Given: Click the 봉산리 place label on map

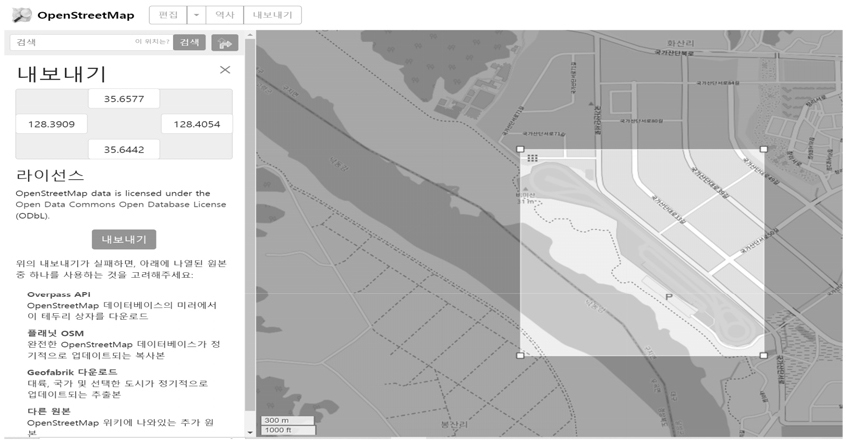Looking at the screenshot, I should pyautogui.click(x=454, y=424).
